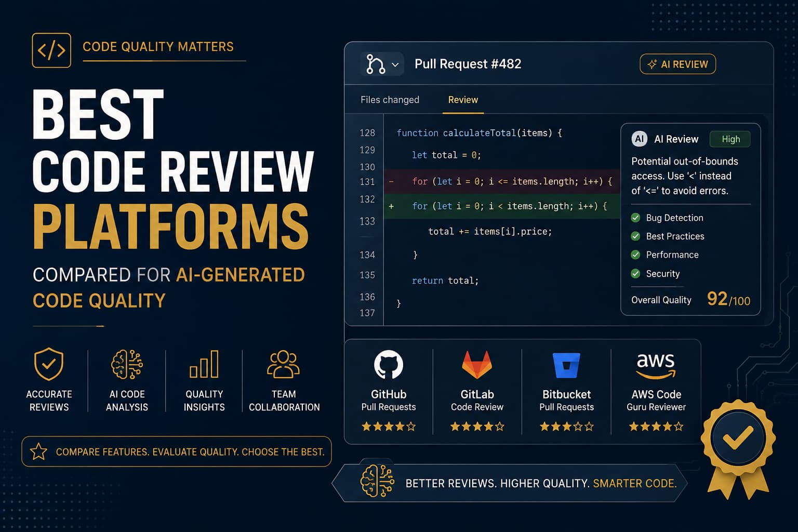
Task: Click the Overall Quality label
Action: pyautogui.click(x=661, y=300)
